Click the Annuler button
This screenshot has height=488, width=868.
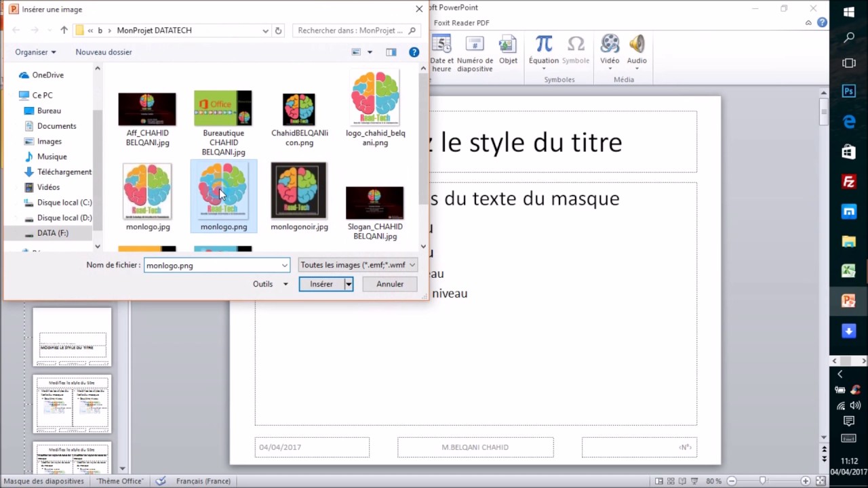point(390,284)
